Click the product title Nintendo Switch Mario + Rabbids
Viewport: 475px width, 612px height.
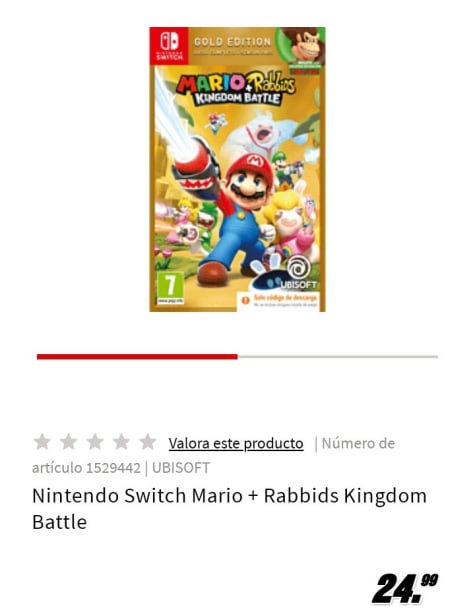pyautogui.click(x=229, y=509)
